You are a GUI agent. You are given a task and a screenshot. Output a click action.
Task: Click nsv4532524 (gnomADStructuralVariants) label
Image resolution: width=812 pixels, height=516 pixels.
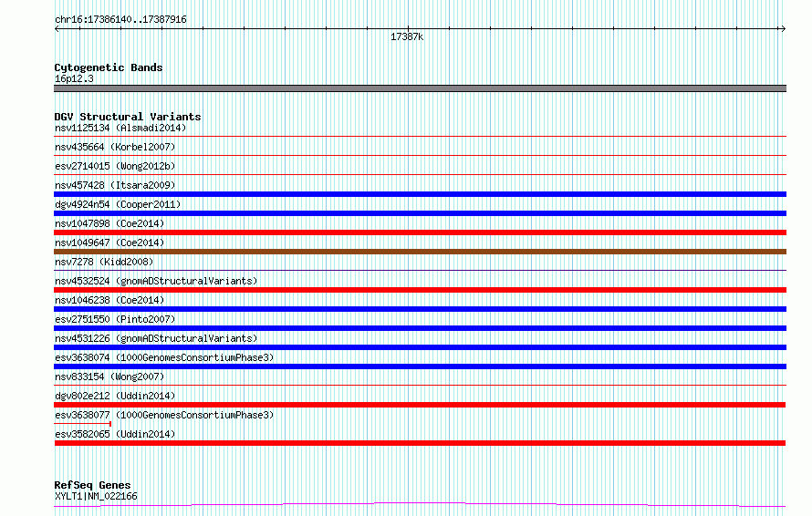[x=156, y=281]
